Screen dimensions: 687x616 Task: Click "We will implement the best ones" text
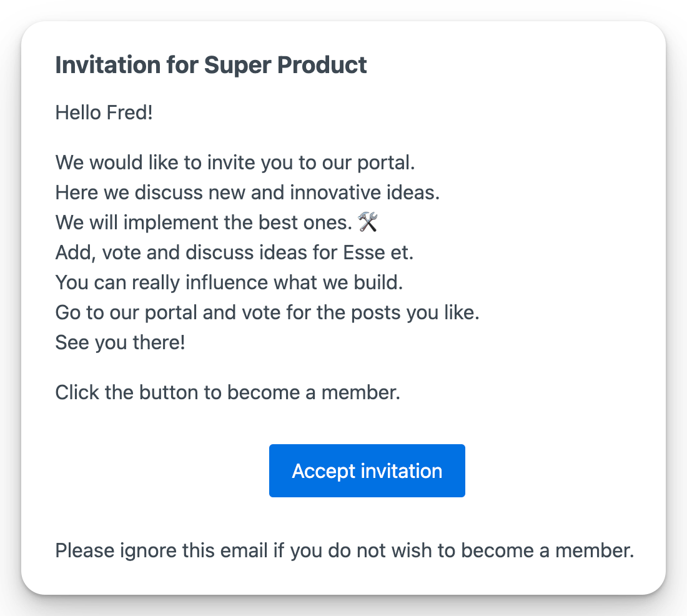pos(204,222)
